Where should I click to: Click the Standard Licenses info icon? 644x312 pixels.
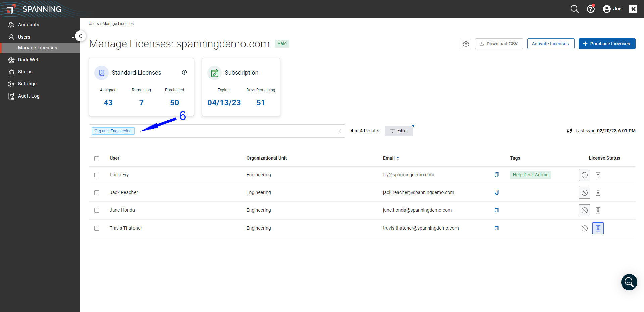point(184,72)
